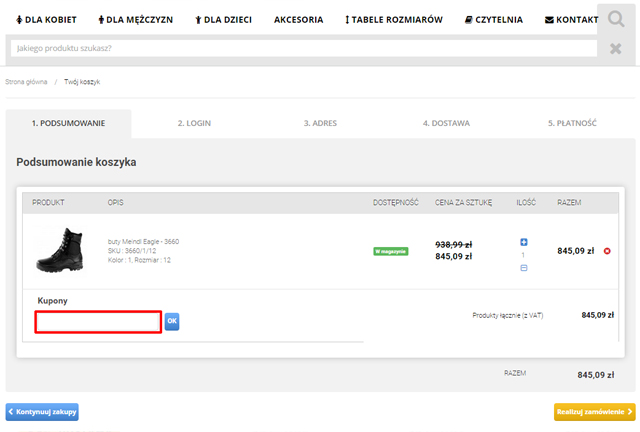Click the unit price 845,09 zł
640x432 pixels.
pos(453,256)
